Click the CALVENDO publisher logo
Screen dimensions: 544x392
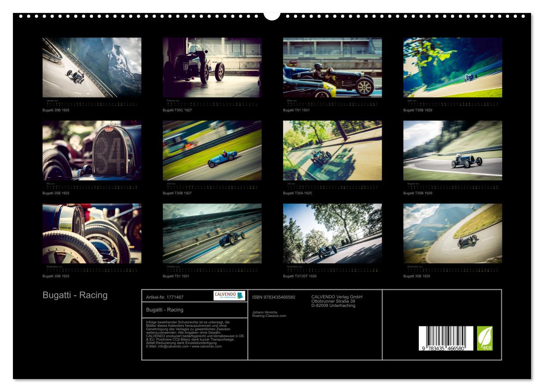tap(229, 296)
